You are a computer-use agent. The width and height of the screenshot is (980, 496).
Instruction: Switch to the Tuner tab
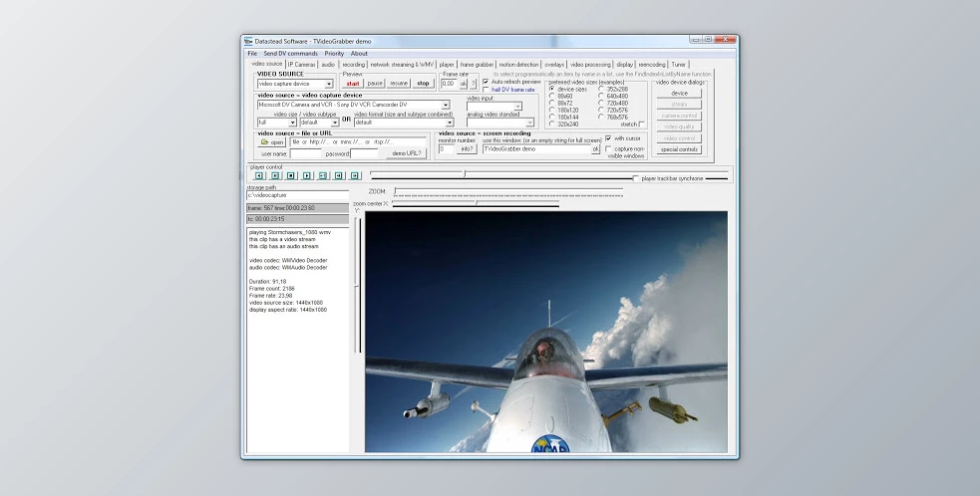pos(678,65)
